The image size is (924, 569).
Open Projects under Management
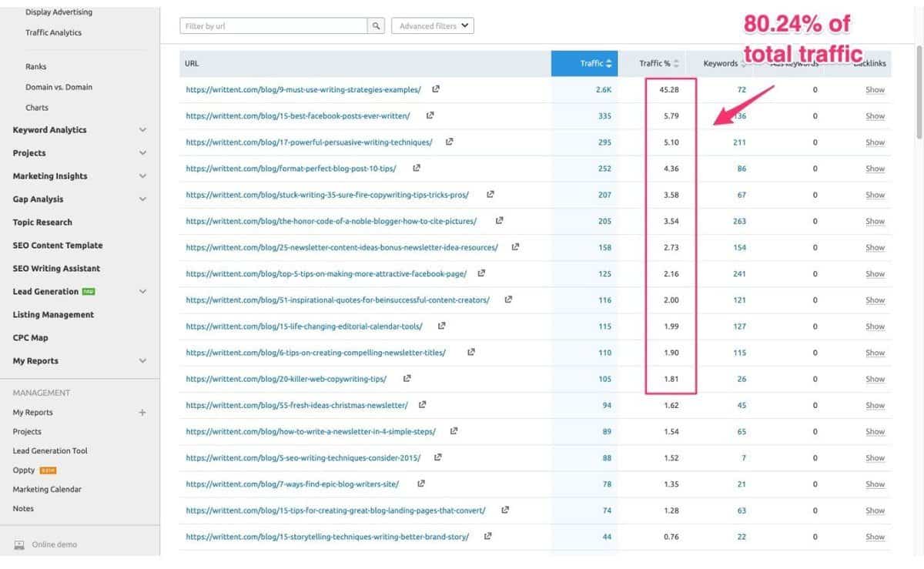[x=27, y=432]
